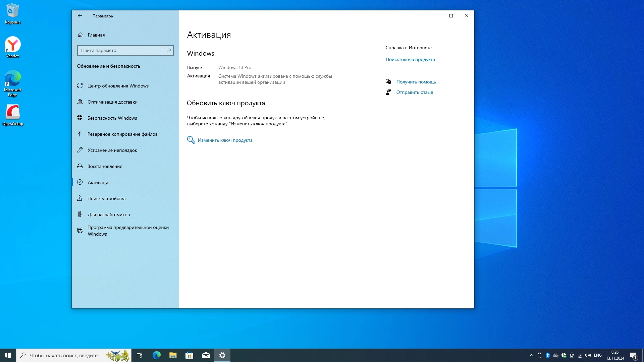This screenshot has width=644, height=362.
Task: Click Получить помощь link
Action: tap(416, 82)
